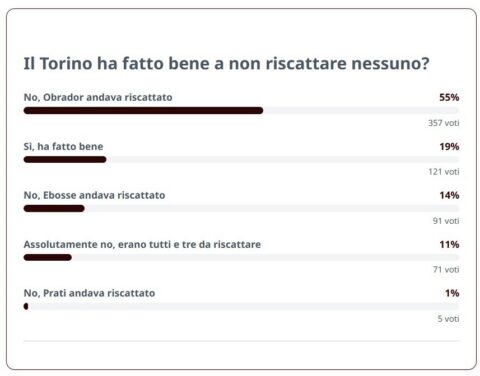Click the 357 voti count

444,123
